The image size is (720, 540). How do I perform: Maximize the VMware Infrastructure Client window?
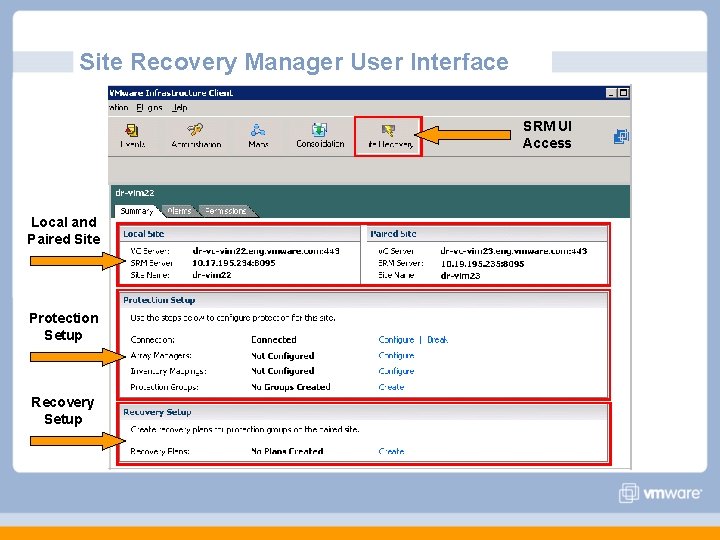[623, 93]
